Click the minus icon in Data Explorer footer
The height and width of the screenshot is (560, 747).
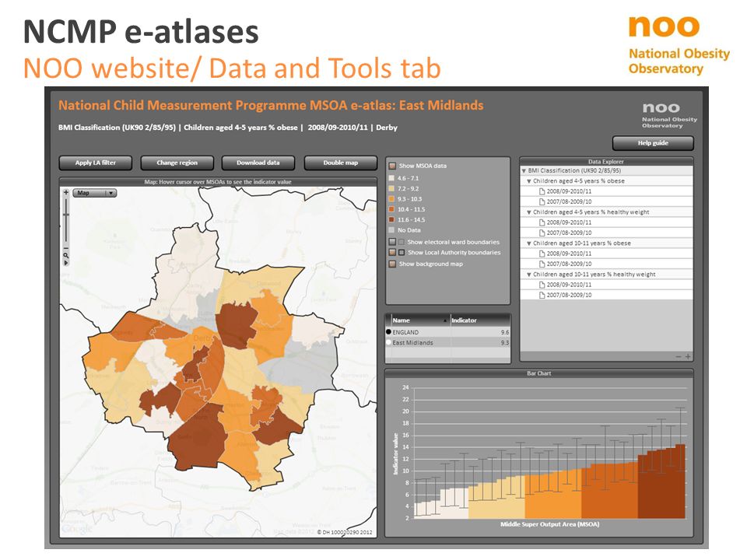(x=679, y=357)
